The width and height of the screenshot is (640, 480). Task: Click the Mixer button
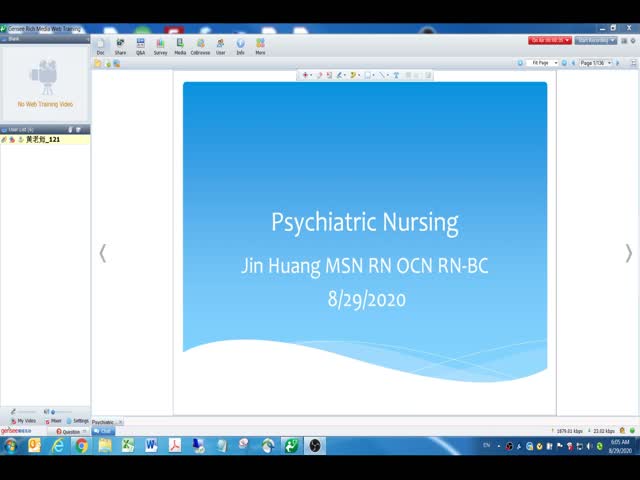pyautogui.click(x=53, y=421)
